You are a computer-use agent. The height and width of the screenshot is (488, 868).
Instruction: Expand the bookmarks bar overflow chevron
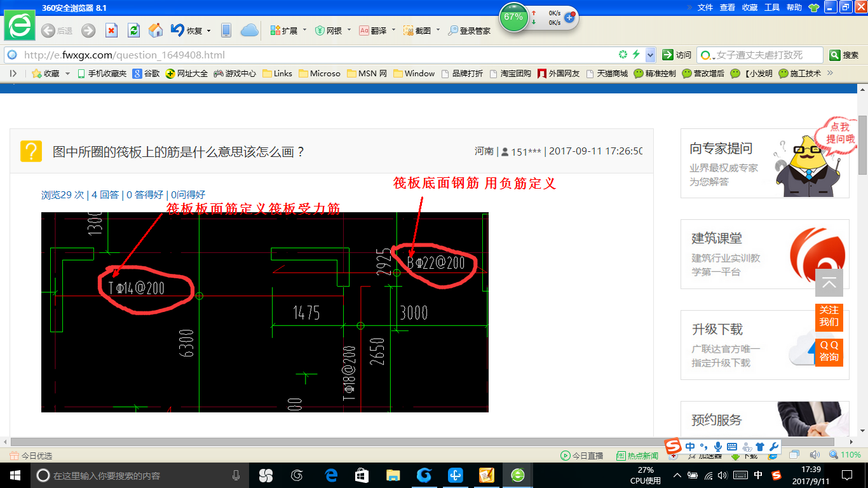[829, 73]
